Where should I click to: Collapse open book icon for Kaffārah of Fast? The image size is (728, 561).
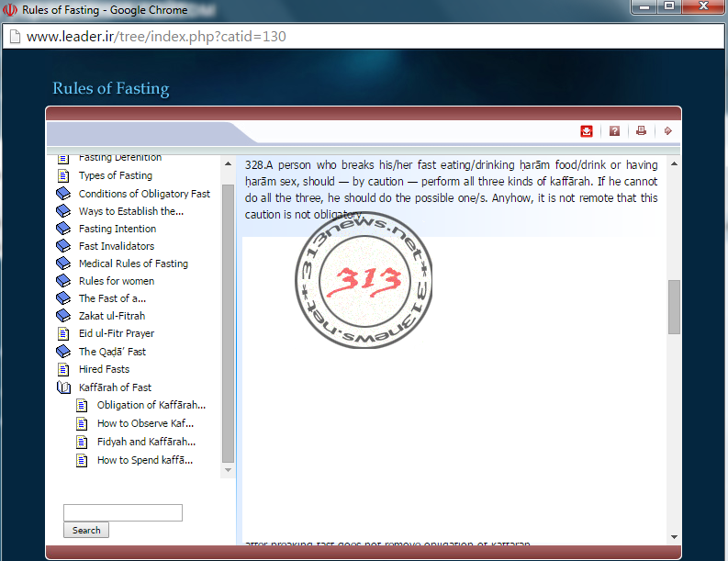tap(63, 387)
